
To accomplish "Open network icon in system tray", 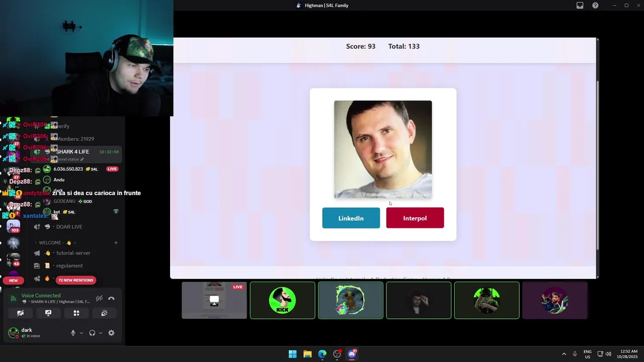I will (600, 354).
